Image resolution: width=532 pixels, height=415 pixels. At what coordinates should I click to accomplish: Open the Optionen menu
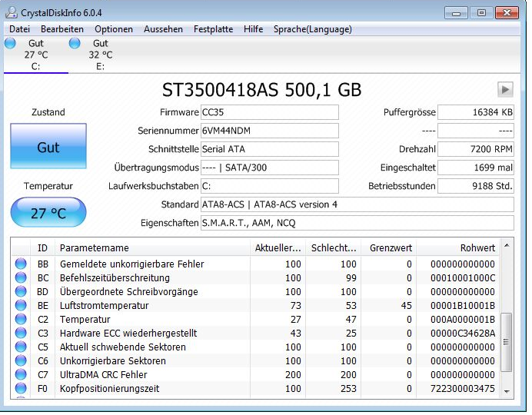(x=114, y=29)
